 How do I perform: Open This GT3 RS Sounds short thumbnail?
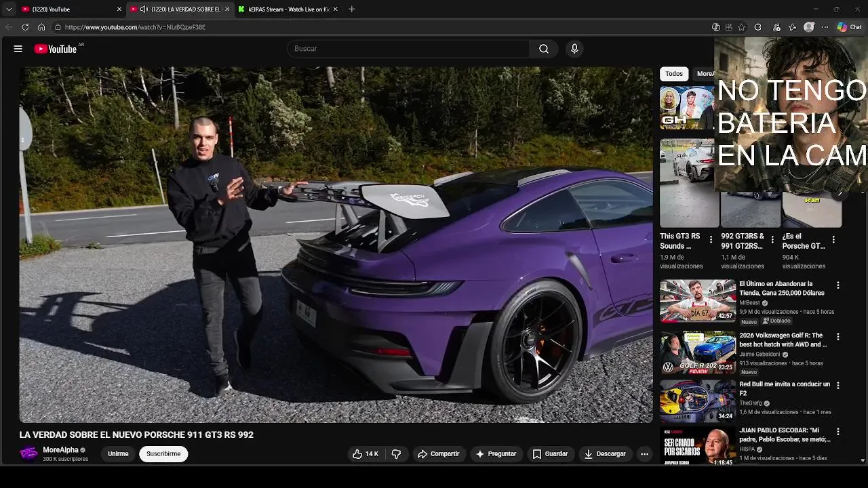(689, 183)
